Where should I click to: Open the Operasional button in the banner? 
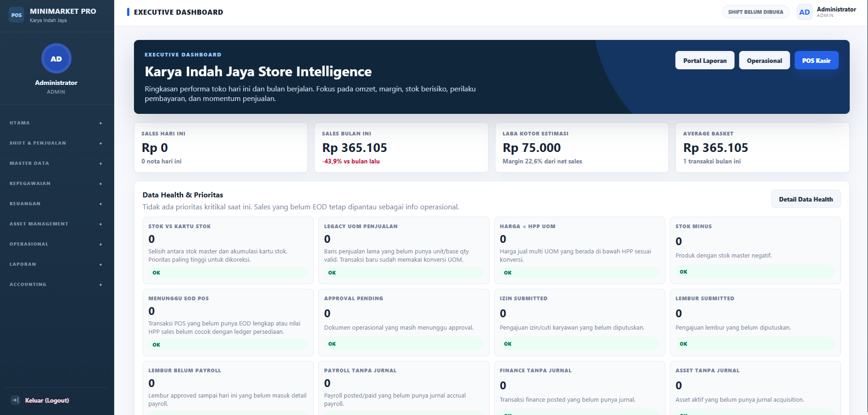click(764, 60)
